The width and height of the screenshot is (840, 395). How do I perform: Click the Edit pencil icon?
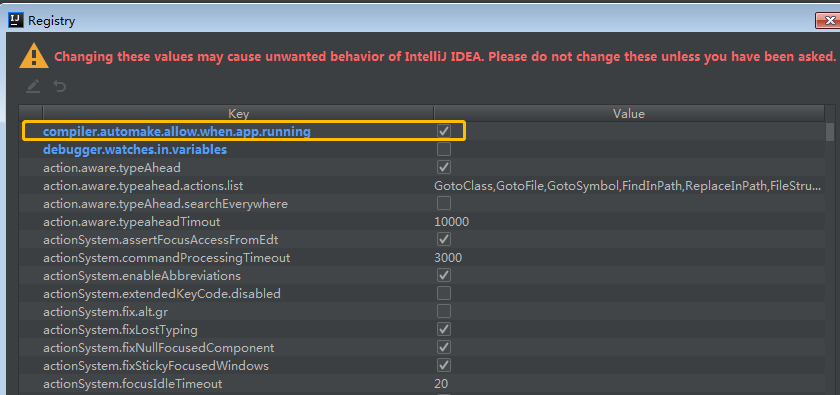(33, 86)
